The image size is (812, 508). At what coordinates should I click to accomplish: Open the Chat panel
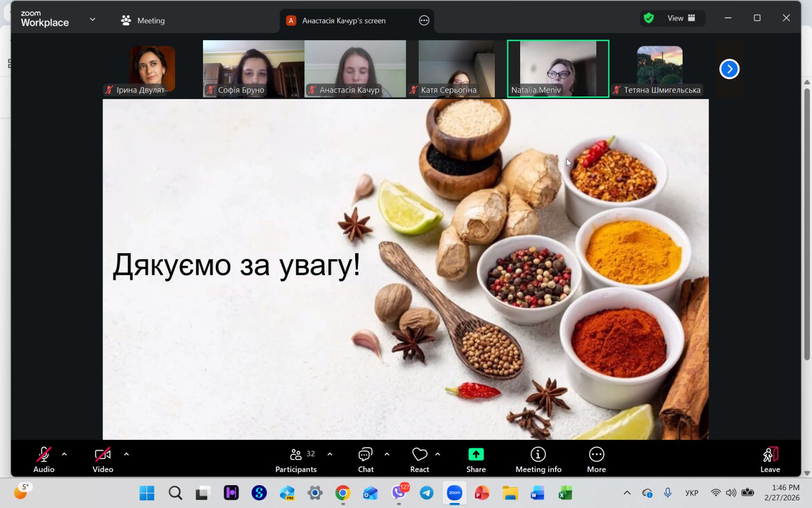click(x=365, y=460)
